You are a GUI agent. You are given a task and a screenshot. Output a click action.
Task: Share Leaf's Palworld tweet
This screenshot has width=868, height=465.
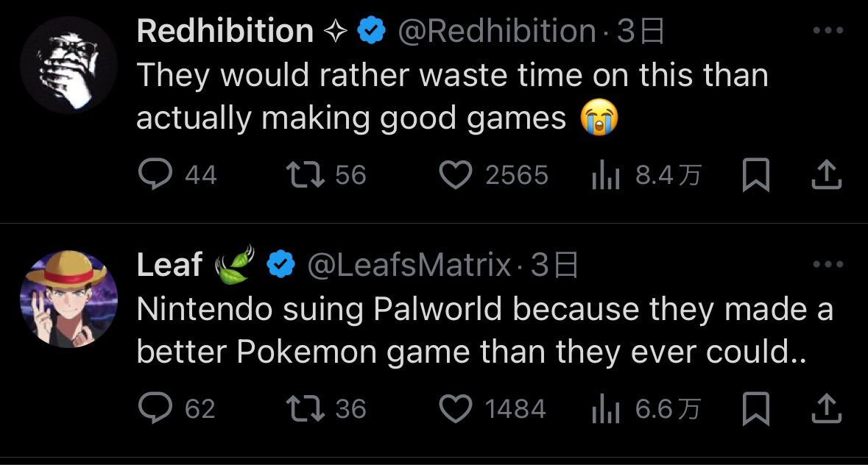(827, 409)
